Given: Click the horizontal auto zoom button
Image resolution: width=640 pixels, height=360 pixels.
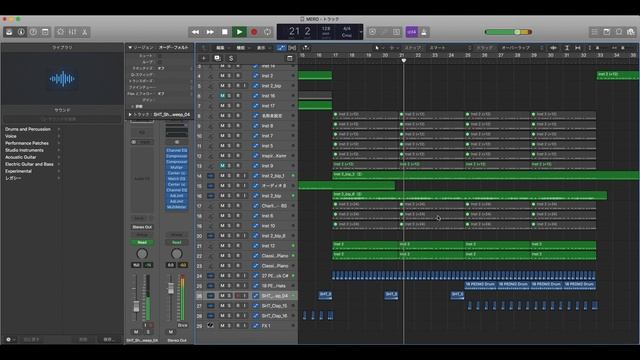Looking at the screenshot, I should [x=578, y=48].
